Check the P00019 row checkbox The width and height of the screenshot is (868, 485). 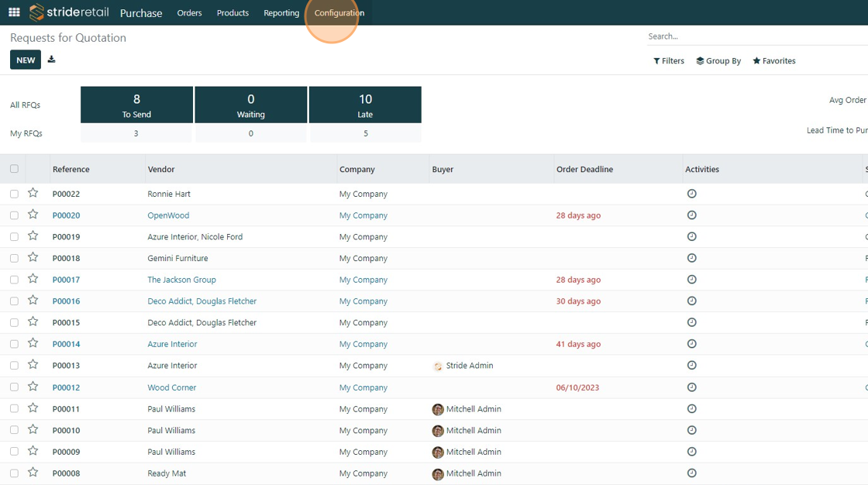(x=15, y=236)
